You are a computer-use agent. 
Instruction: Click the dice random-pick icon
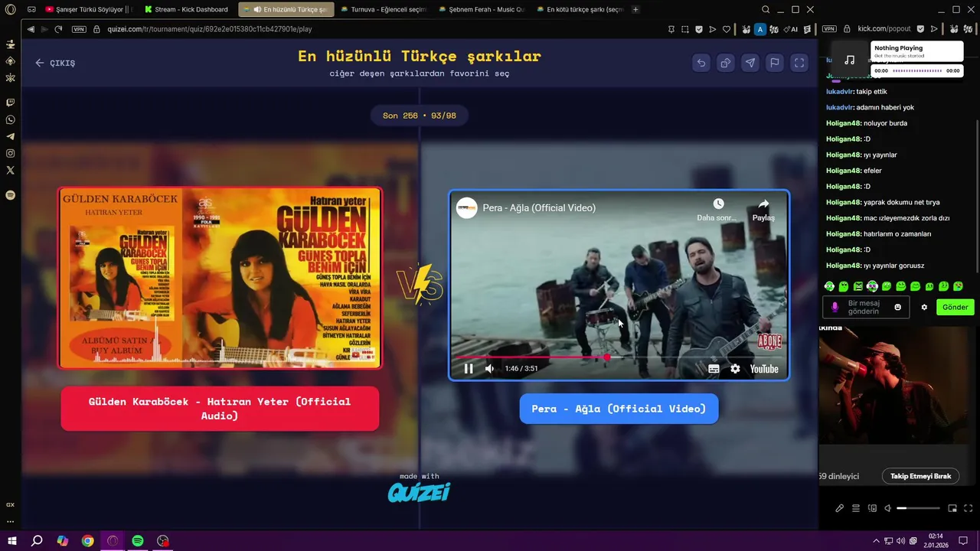pyautogui.click(x=725, y=64)
